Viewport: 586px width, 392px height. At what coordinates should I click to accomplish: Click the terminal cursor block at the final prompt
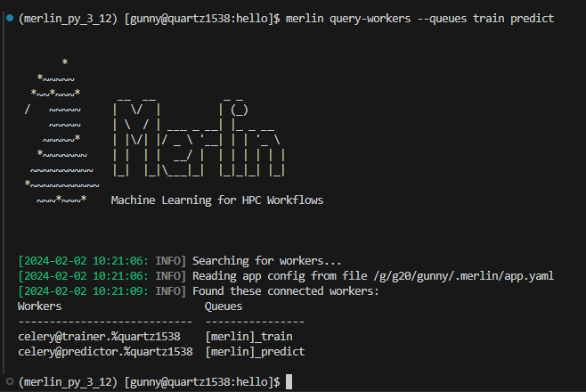pos(289,382)
